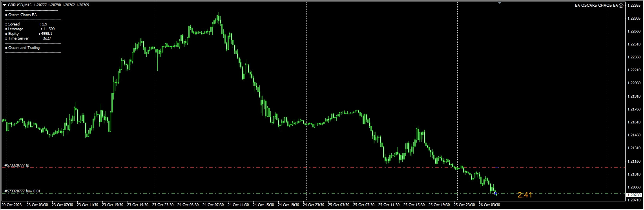The width and height of the screenshot is (644, 210).
Task: Click the 1.22660 price scale label
Action: (634, 31)
